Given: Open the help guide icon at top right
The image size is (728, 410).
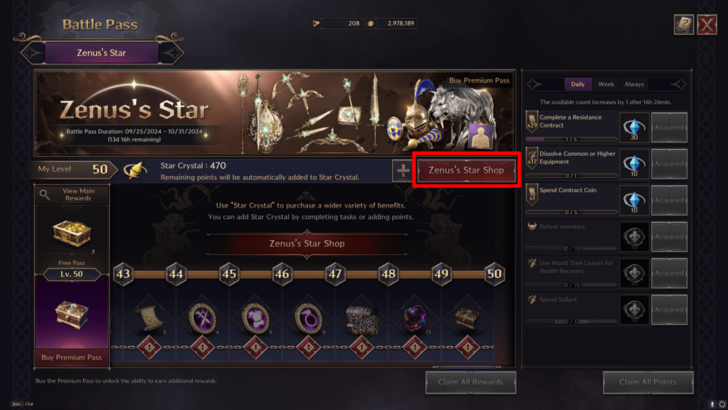Looking at the screenshot, I should coord(684,24).
